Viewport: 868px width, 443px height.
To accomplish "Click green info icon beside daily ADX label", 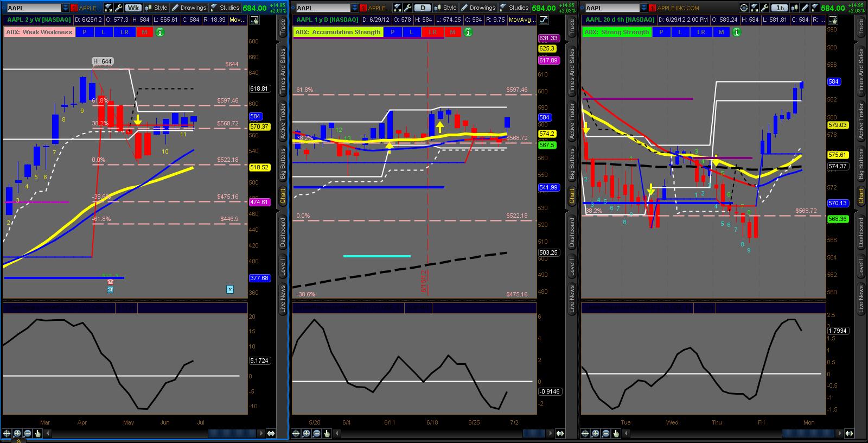I will pyautogui.click(x=468, y=32).
